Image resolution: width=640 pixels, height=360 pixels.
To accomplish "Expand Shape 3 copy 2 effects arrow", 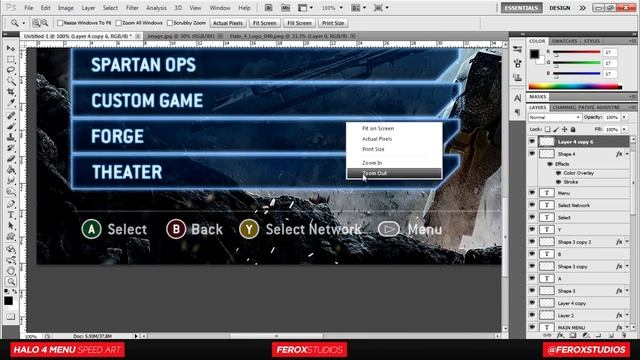I will coord(627,242).
